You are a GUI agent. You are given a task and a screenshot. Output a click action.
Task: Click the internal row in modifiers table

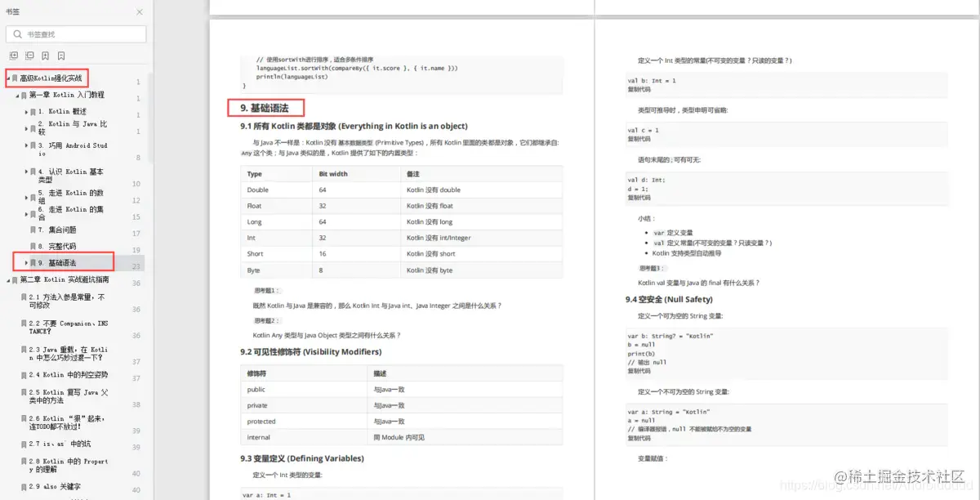tap(401, 437)
